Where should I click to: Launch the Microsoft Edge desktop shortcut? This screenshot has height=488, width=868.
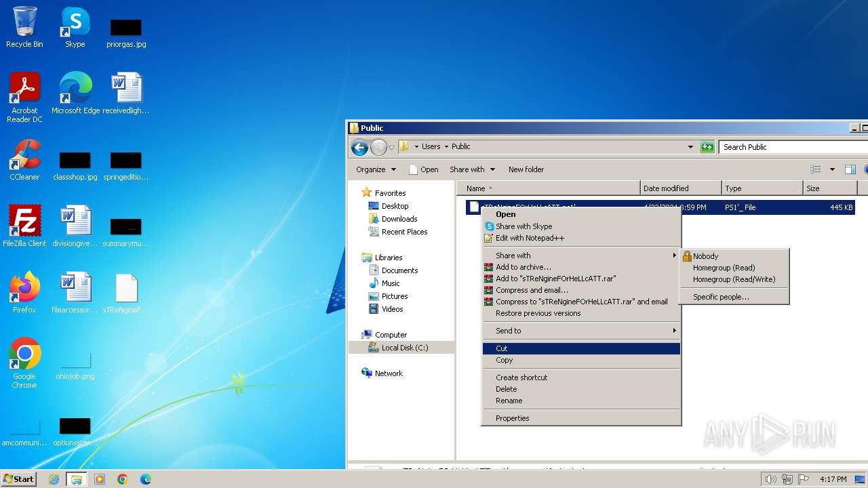click(x=75, y=94)
